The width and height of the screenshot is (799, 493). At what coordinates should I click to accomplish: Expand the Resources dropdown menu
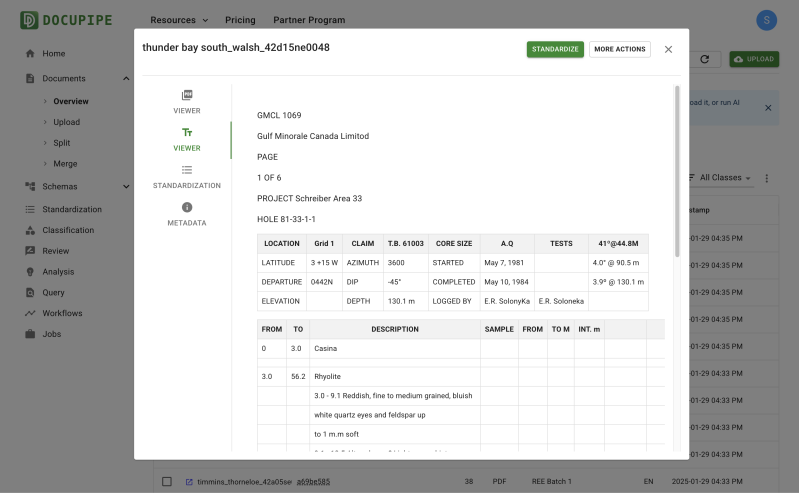coord(179,20)
